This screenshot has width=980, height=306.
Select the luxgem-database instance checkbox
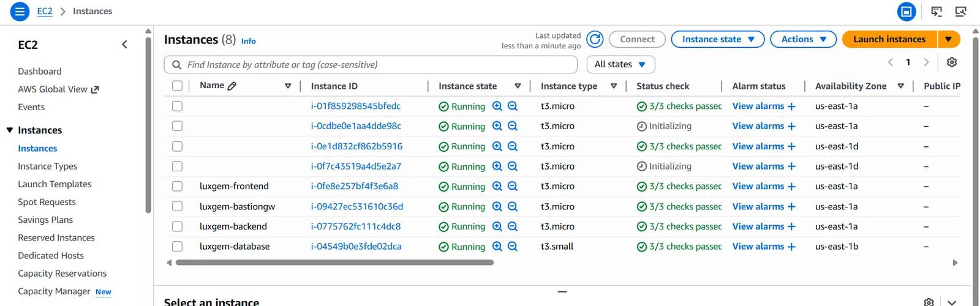tap(177, 247)
